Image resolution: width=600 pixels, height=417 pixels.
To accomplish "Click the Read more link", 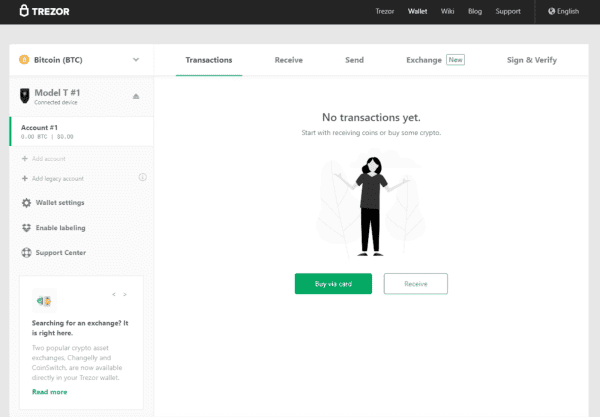I will click(49, 392).
